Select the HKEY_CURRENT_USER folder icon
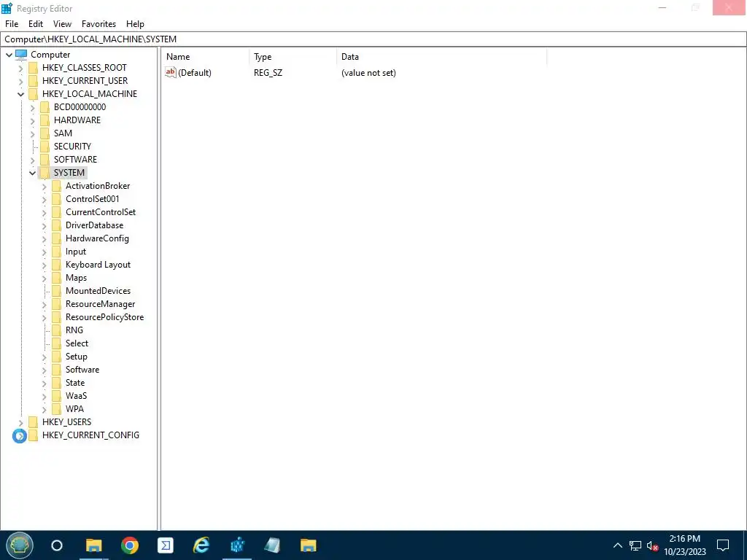The width and height of the screenshot is (747, 560). (x=33, y=81)
